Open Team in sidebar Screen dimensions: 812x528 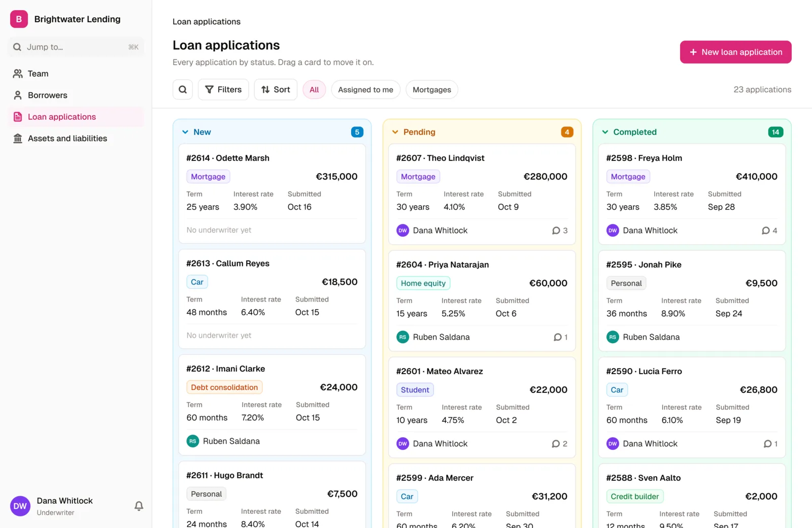(76, 74)
